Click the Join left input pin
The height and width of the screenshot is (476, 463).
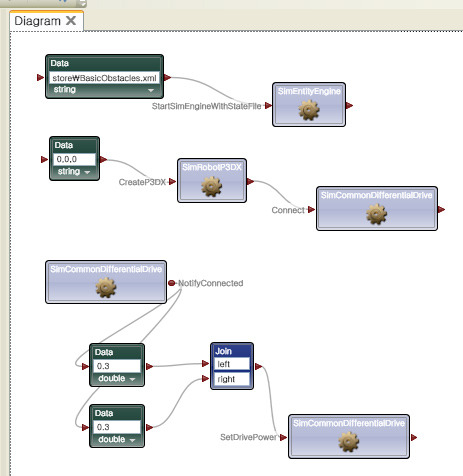(x=206, y=364)
